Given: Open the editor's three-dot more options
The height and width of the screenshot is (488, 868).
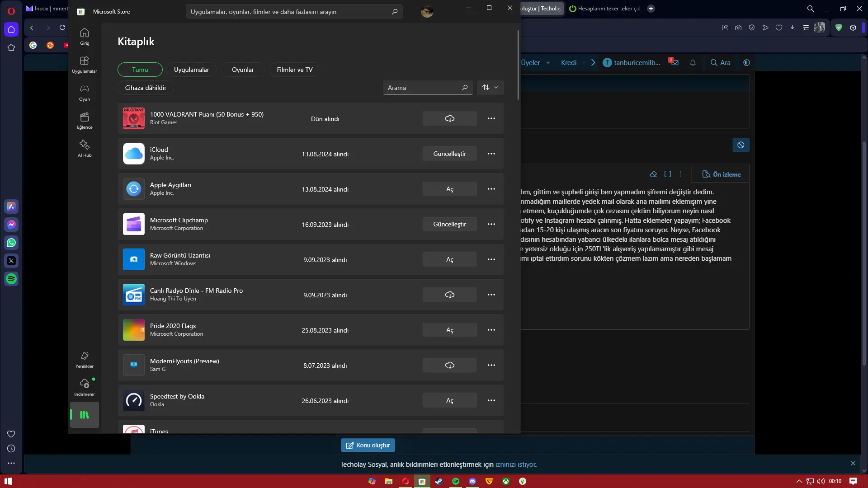Looking at the screenshot, I should pos(680,174).
